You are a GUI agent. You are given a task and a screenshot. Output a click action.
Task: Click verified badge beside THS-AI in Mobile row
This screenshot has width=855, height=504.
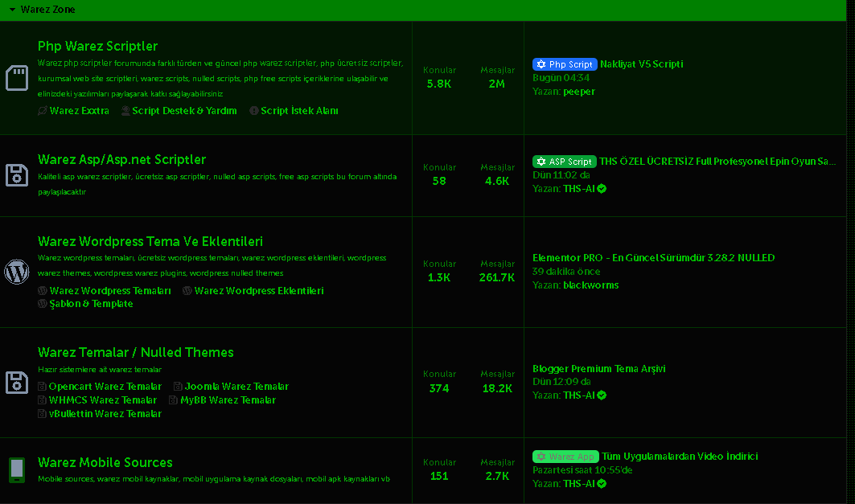[602, 483]
